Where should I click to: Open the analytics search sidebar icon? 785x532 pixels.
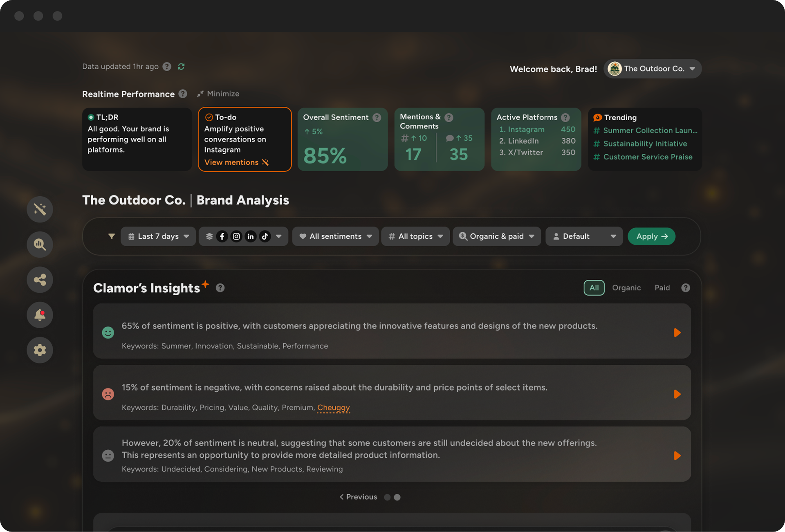click(x=40, y=245)
